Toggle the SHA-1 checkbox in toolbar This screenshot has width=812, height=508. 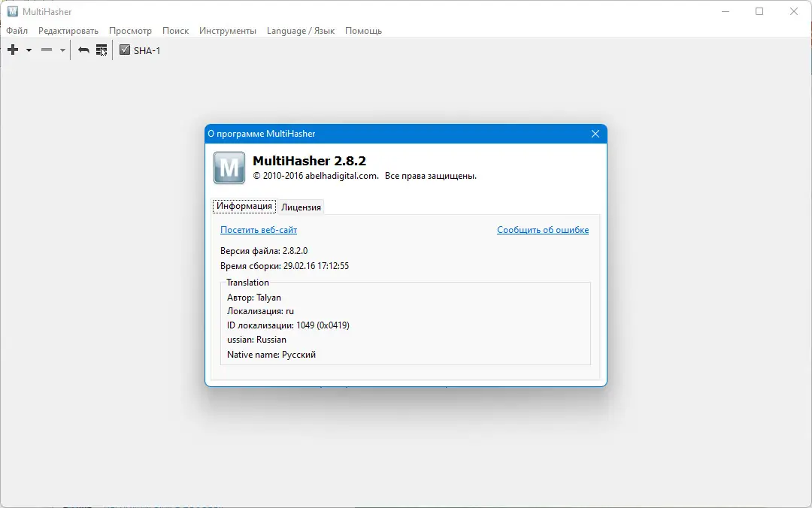124,50
